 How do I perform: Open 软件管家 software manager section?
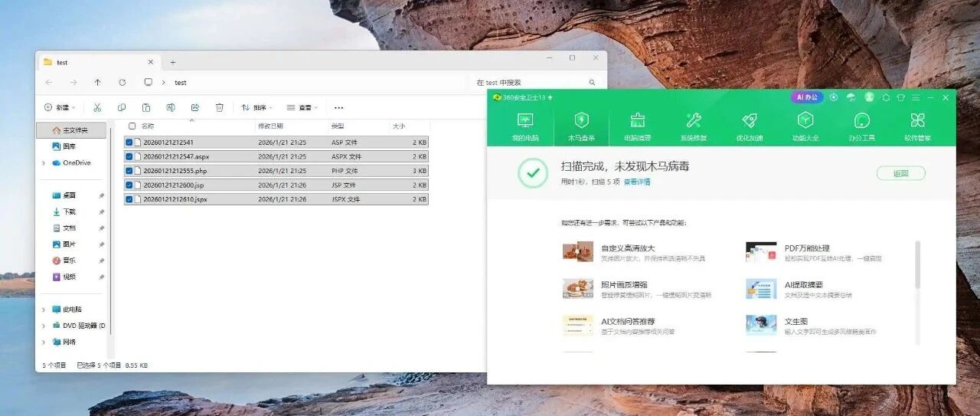point(917,127)
